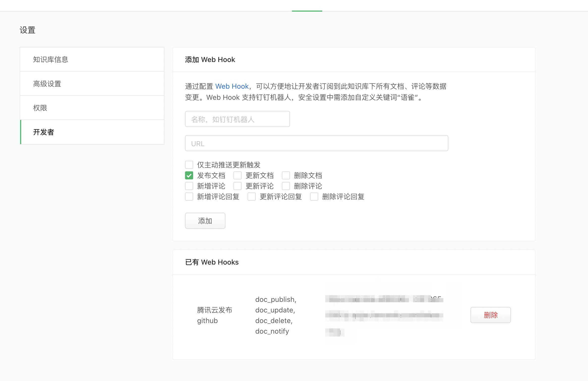Check the 新增评论 option
The image size is (588, 381).
pos(189,186)
